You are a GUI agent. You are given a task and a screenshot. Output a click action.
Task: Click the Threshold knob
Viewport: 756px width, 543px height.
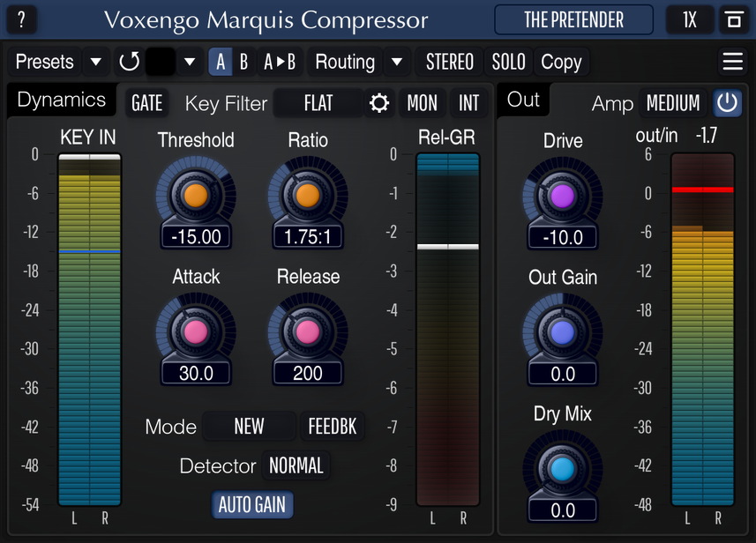point(196,195)
